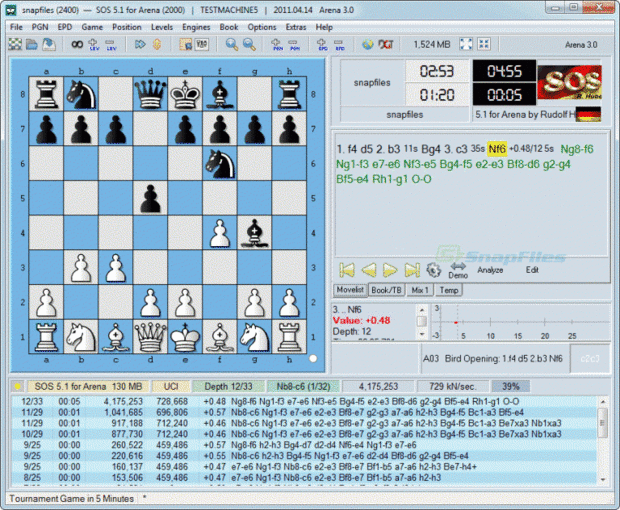The image size is (620, 510).
Task: Click the Edit button under movelist
Action: 532,270
